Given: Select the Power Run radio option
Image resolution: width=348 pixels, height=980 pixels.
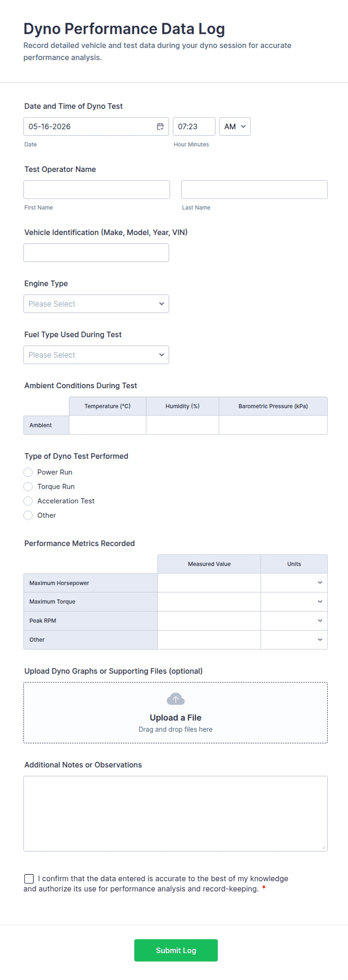Looking at the screenshot, I should pos(28,472).
